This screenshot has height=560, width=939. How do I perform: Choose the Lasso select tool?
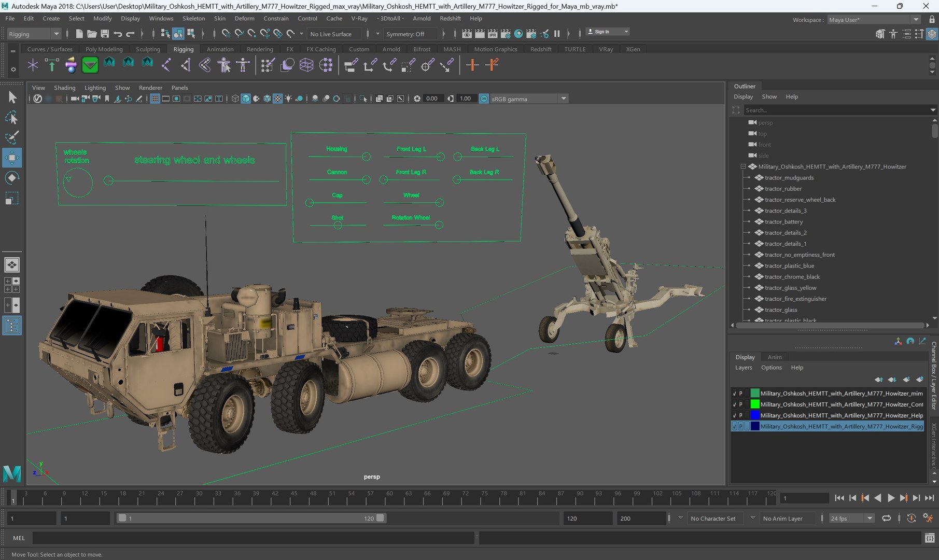11,118
